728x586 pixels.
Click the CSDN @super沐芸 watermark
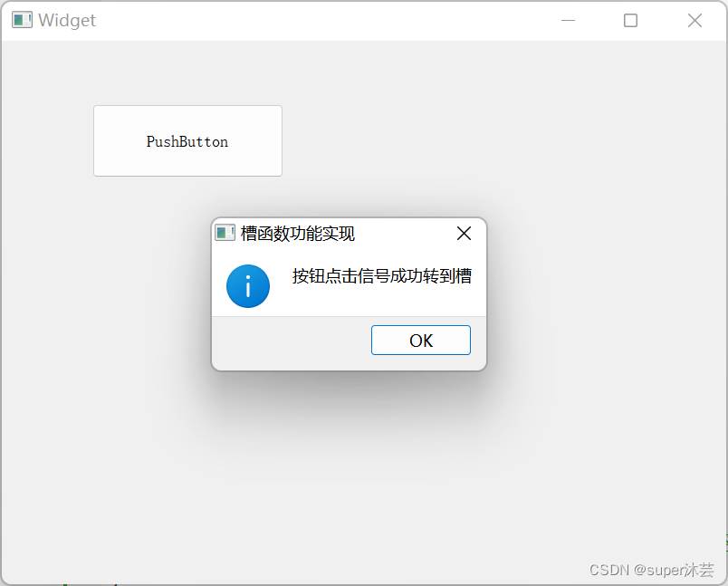pos(651,570)
